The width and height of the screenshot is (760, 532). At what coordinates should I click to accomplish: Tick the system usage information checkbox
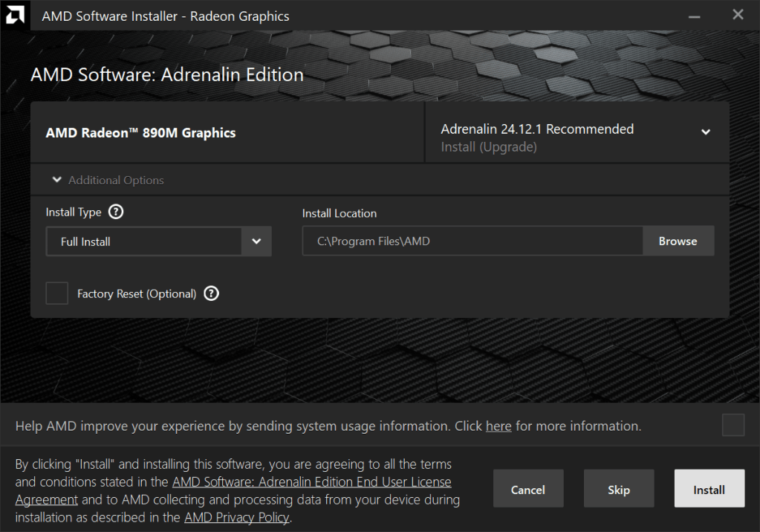tap(733, 426)
